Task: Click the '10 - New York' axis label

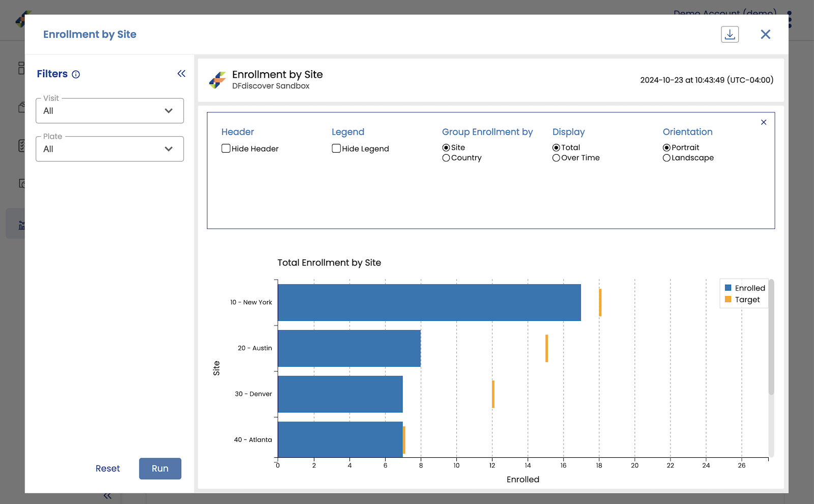Action: point(251,302)
